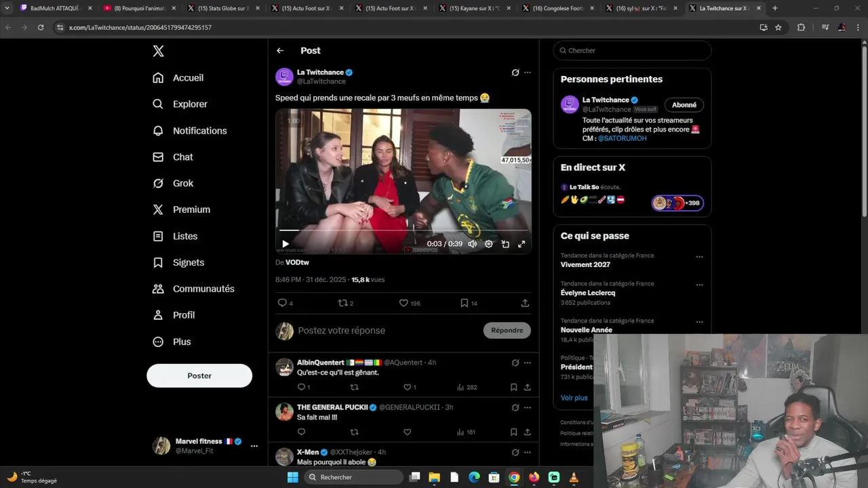Open a new browser tab
This screenshot has width=868, height=488.
(x=774, y=8)
